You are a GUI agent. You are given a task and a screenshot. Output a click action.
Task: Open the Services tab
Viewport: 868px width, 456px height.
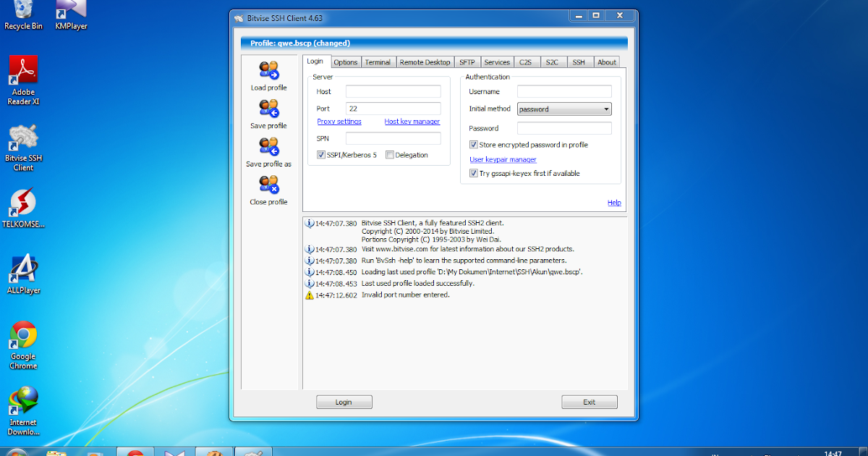[x=497, y=62]
